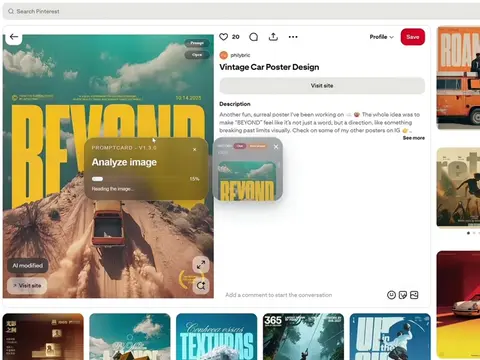Image resolution: width=480 pixels, height=360 pixels.
Task: Open the TEXTURAS poster pin
Action: click(x=217, y=337)
